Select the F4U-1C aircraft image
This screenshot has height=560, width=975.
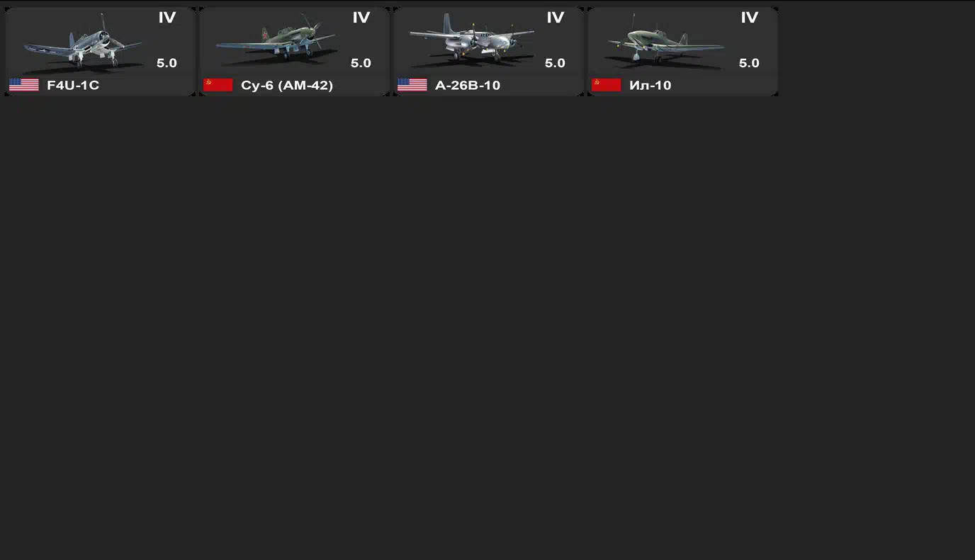pyautogui.click(x=83, y=42)
